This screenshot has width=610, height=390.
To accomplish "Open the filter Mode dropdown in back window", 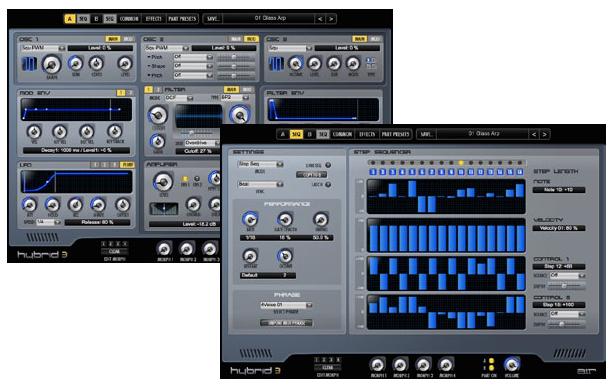I will 179,98.
